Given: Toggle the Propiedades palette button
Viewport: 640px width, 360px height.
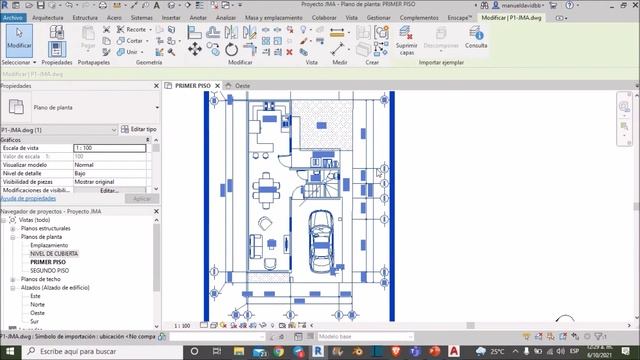Looking at the screenshot, I should pos(57,49).
